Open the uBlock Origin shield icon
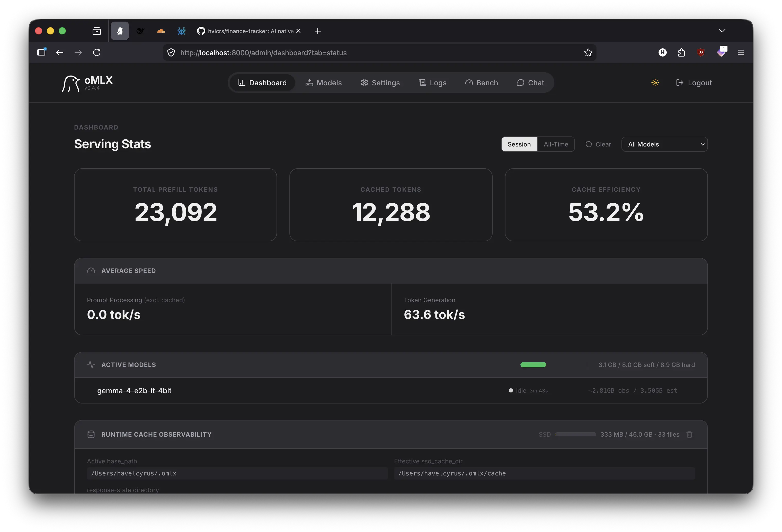 pyautogui.click(x=700, y=52)
